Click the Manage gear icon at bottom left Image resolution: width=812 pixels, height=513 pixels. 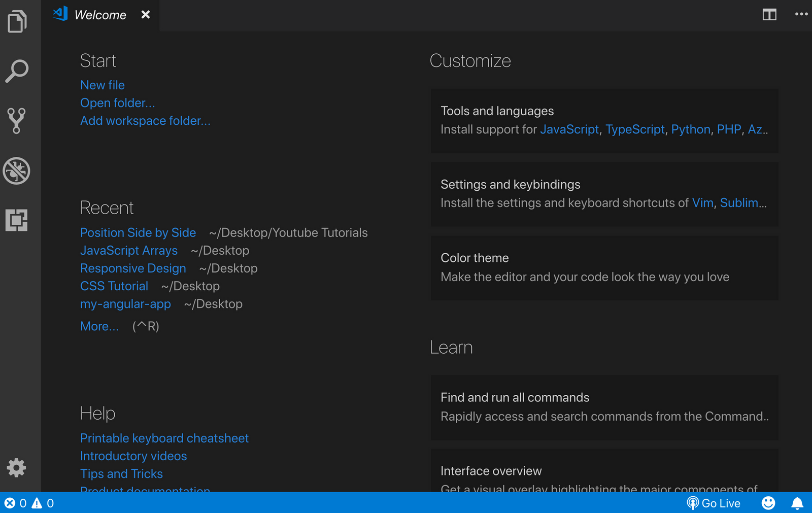[17, 468]
